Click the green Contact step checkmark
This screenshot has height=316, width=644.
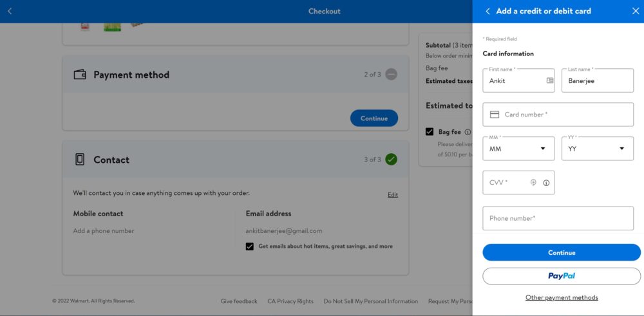pyautogui.click(x=391, y=159)
